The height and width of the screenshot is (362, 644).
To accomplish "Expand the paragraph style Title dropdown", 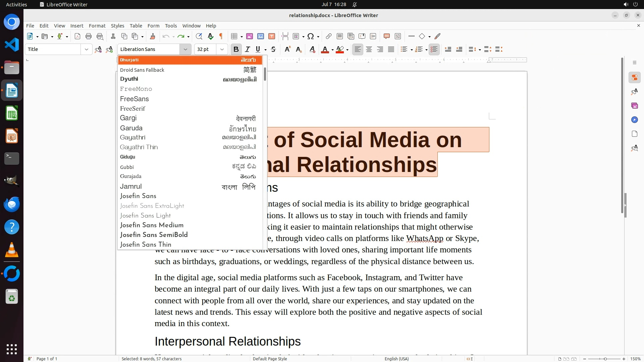I will [x=86, y=49].
